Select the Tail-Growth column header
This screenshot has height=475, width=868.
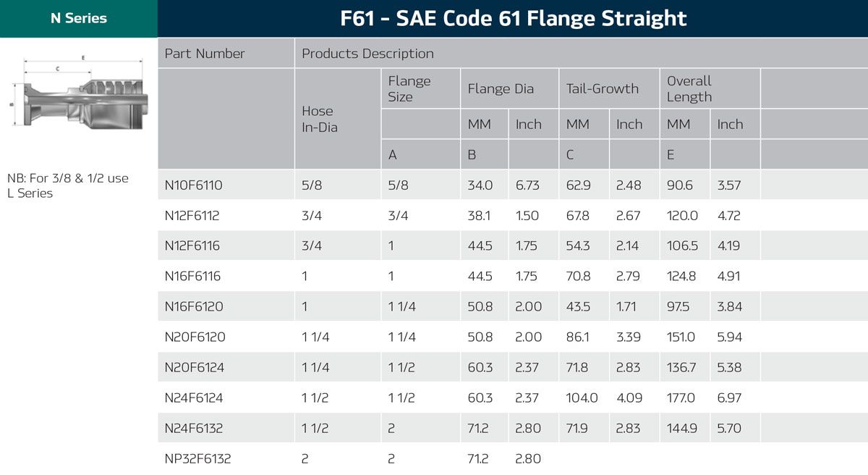click(603, 89)
